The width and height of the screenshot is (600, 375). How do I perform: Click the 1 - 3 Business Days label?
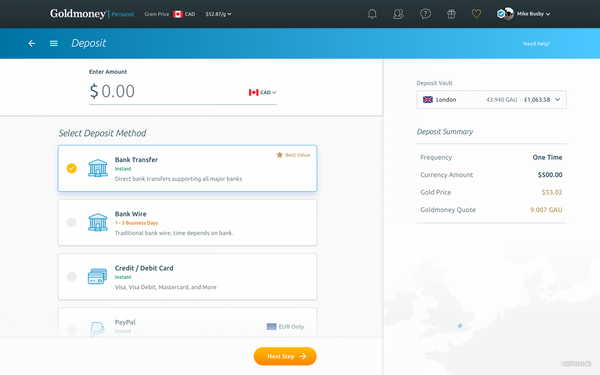click(x=137, y=223)
